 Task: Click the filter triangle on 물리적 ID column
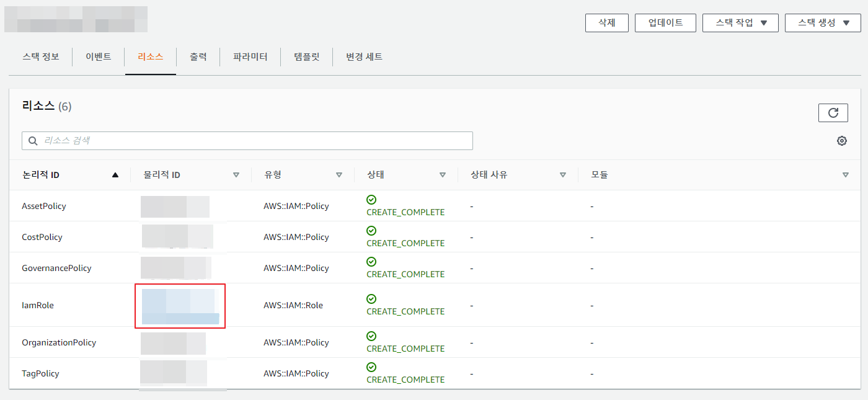[236, 175]
